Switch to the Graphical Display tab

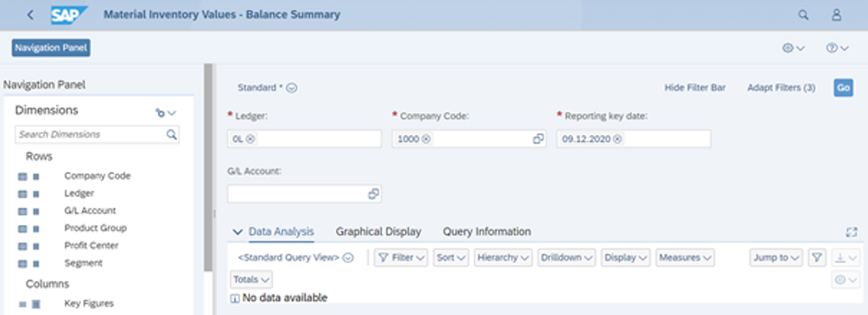tap(378, 232)
